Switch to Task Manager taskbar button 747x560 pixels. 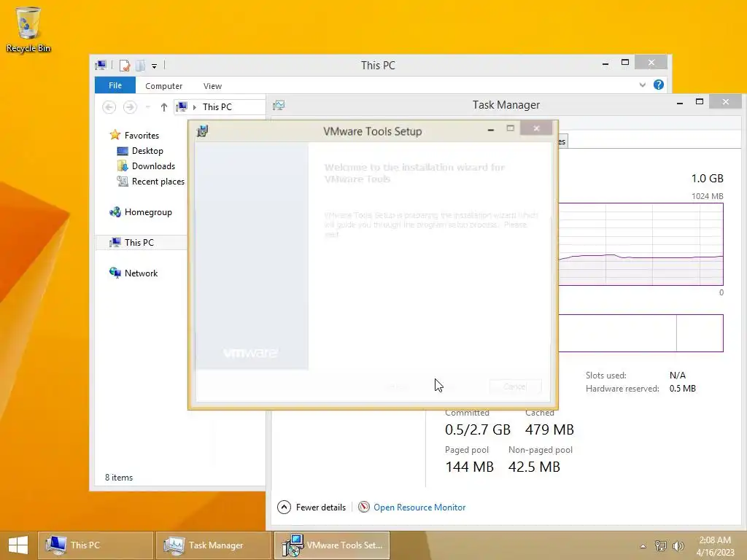pyautogui.click(x=214, y=545)
